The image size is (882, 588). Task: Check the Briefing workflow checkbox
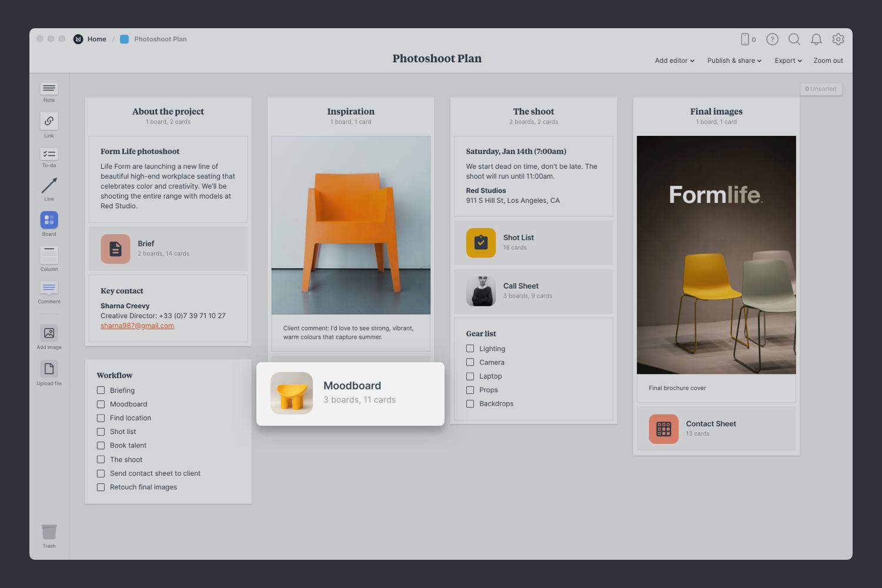(x=101, y=390)
